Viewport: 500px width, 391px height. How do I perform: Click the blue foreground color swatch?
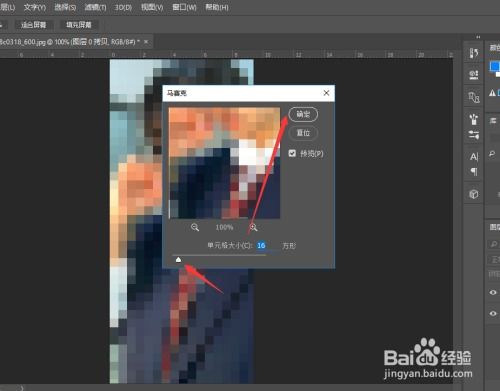tap(494, 66)
